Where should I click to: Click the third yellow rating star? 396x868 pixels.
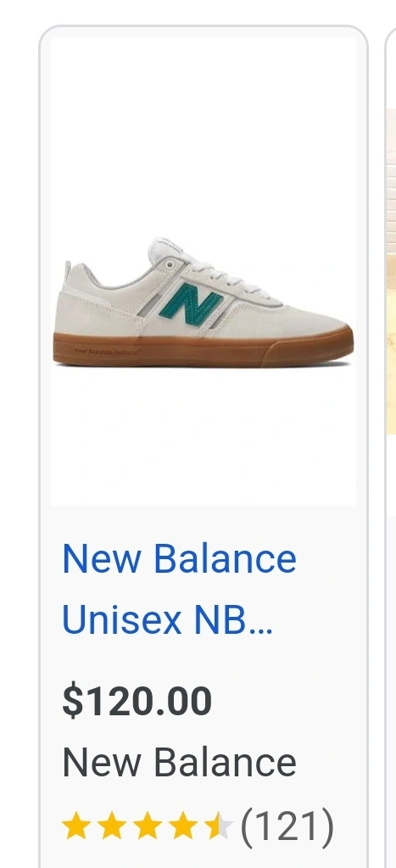coord(148,826)
